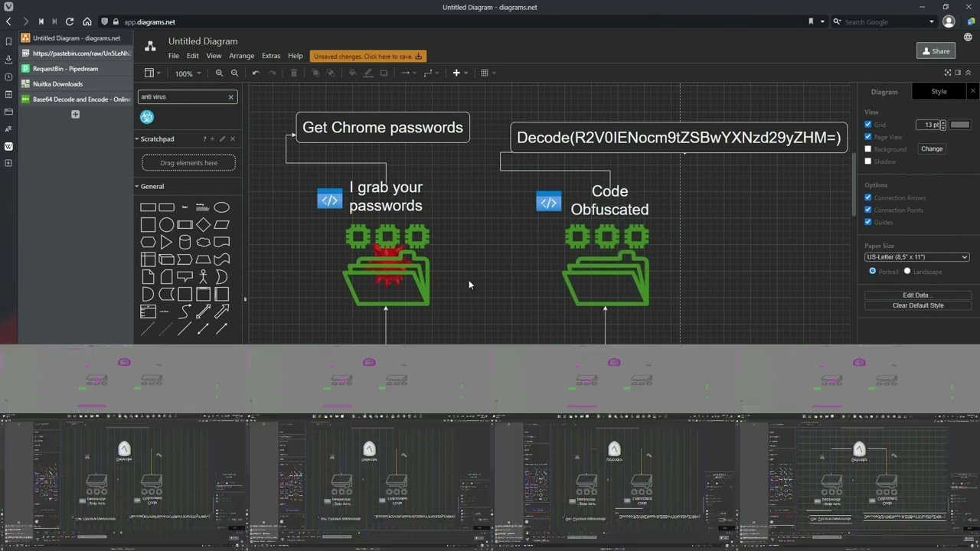Collapse the General shapes section
Image resolution: width=980 pixels, height=551 pixels.
[x=152, y=187]
